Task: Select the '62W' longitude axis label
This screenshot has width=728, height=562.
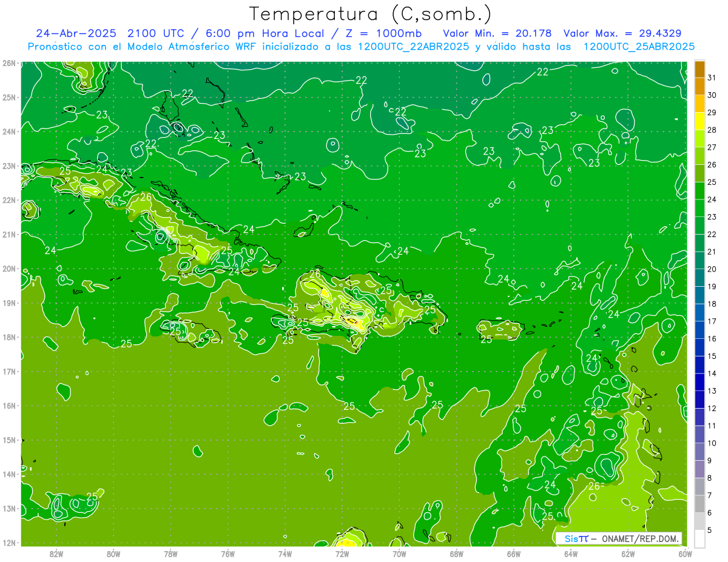Action: [628, 554]
